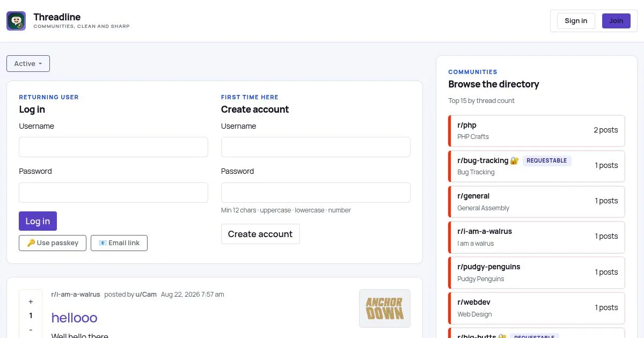Request an Email link login
This screenshot has width=644, height=338.
point(119,243)
